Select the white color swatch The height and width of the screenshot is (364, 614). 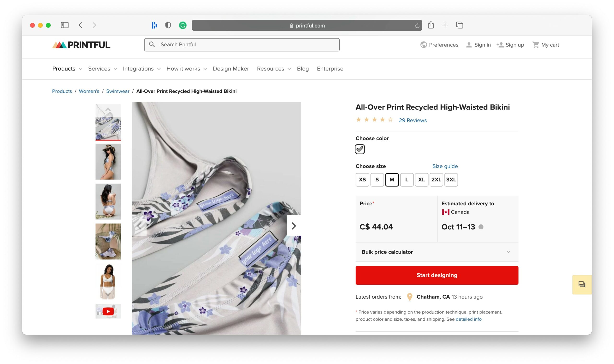360,149
